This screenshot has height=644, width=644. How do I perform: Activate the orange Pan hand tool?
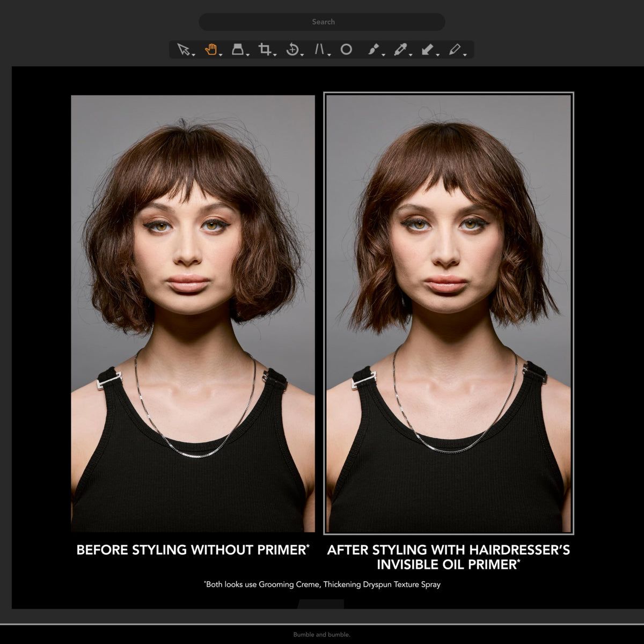pos(210,49)
